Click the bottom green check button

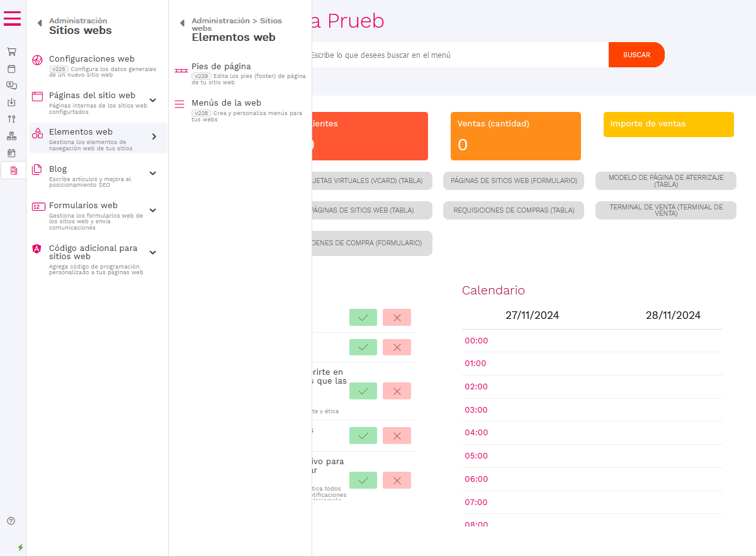click(x=363, y=481)
